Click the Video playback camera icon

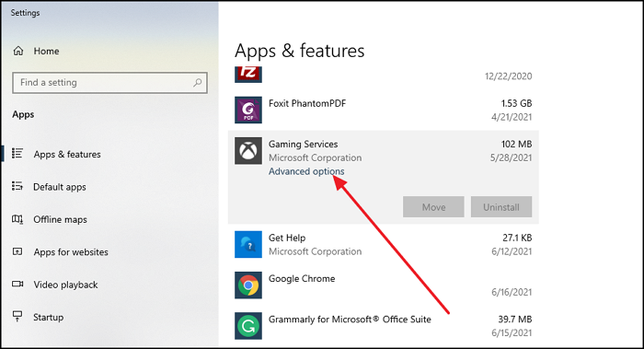tap(17, 284)
